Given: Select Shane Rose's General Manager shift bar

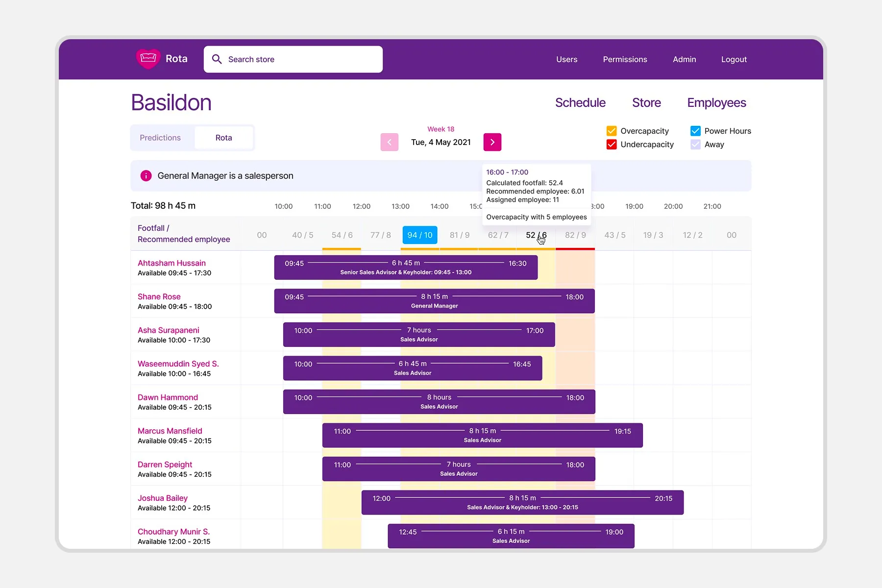Looking at the screenshot, I should pyautogui.click(x=435, y=301).
